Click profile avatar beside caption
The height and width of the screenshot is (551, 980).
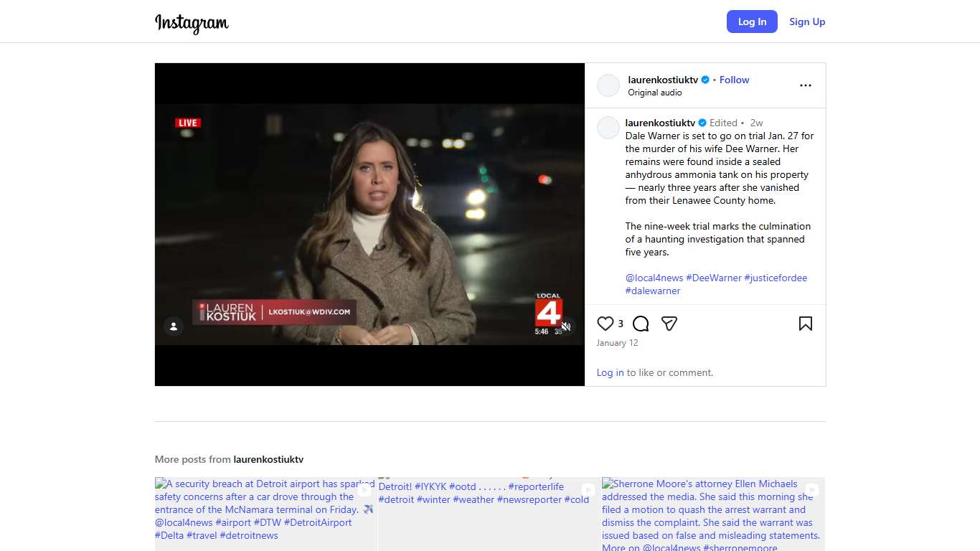coord(608,128)
